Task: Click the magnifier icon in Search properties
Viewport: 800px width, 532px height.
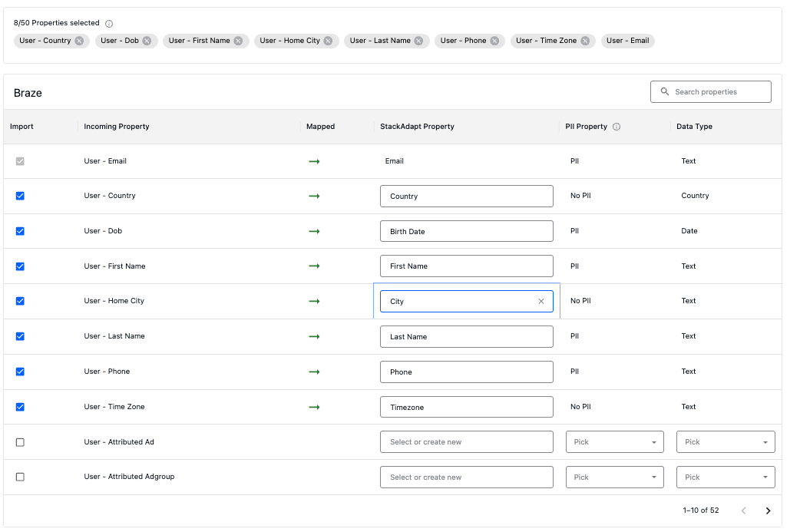Action: 664,91
